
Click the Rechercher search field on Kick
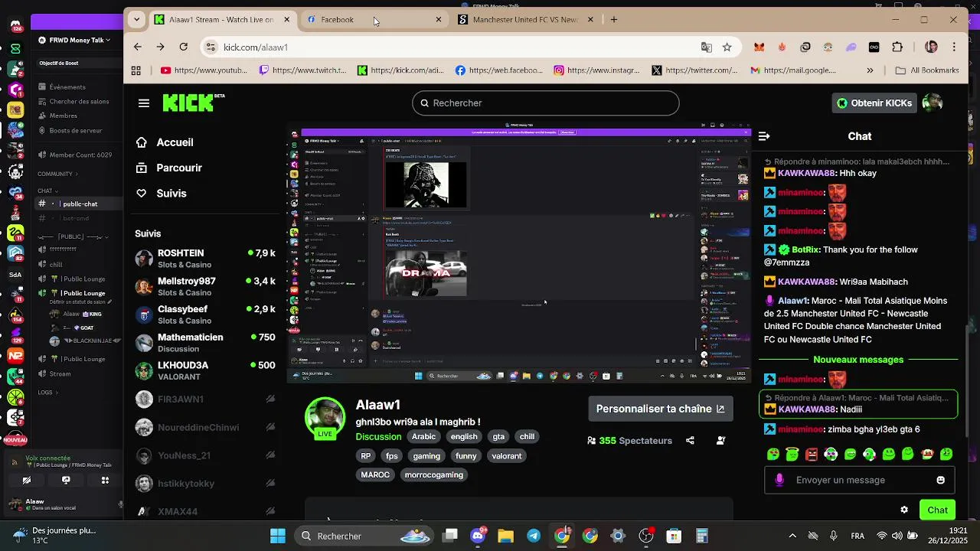545,103
